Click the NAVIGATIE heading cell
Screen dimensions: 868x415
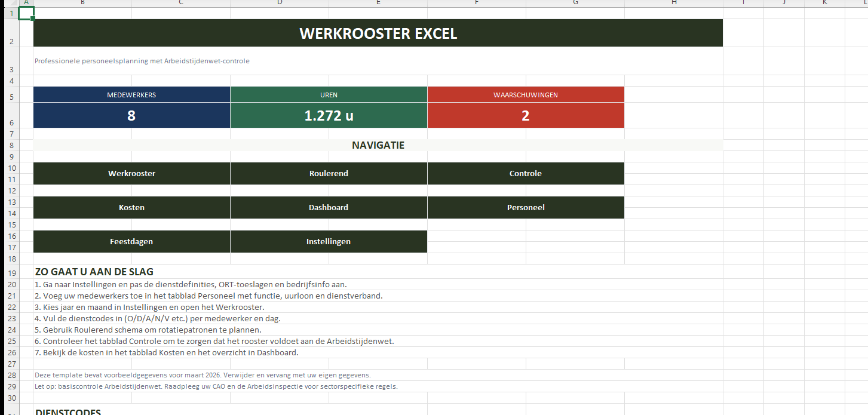click(378, 145)
